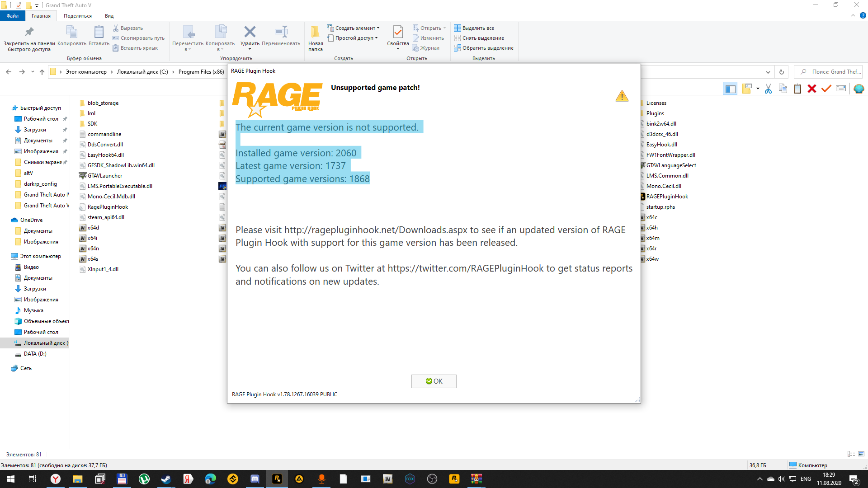Click the Rename (Переименовать) ribbon icon

pyautogui.click(x=281, y=33)
